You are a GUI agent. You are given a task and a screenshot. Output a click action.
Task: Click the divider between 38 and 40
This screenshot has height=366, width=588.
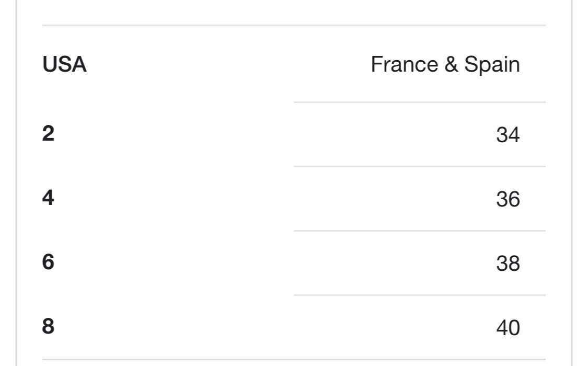pyautogui.click(x=420, y=295)
